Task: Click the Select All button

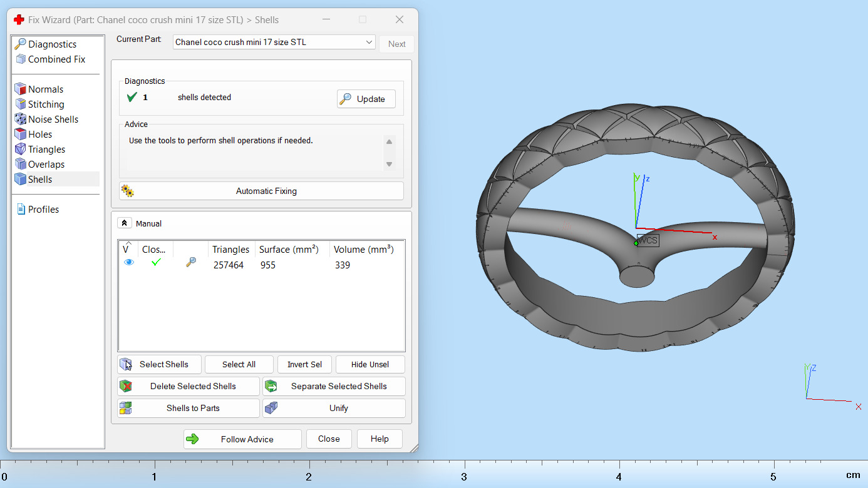Action: (239, 364)
